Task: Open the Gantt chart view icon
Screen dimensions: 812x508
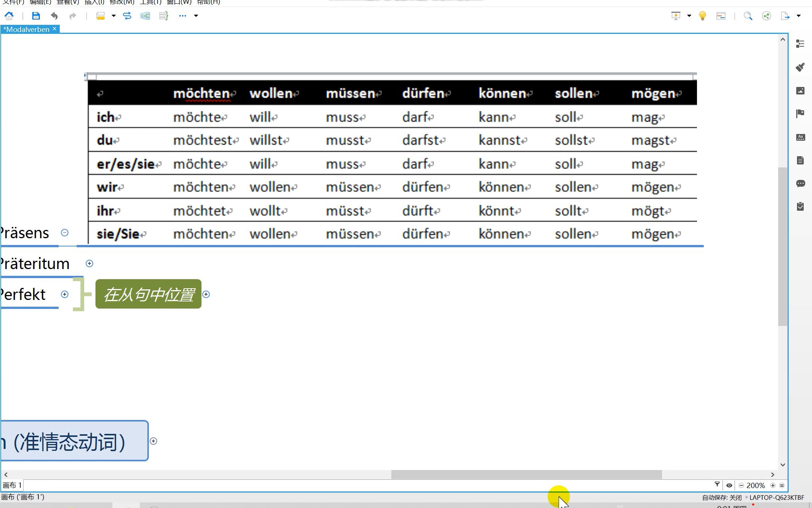Action: 721,16
